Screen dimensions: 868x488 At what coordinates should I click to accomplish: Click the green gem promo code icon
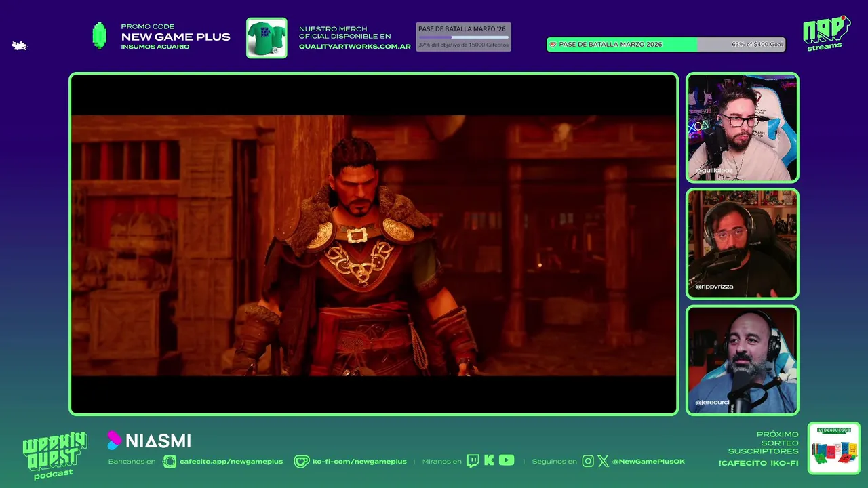click(x=100, y=36)
